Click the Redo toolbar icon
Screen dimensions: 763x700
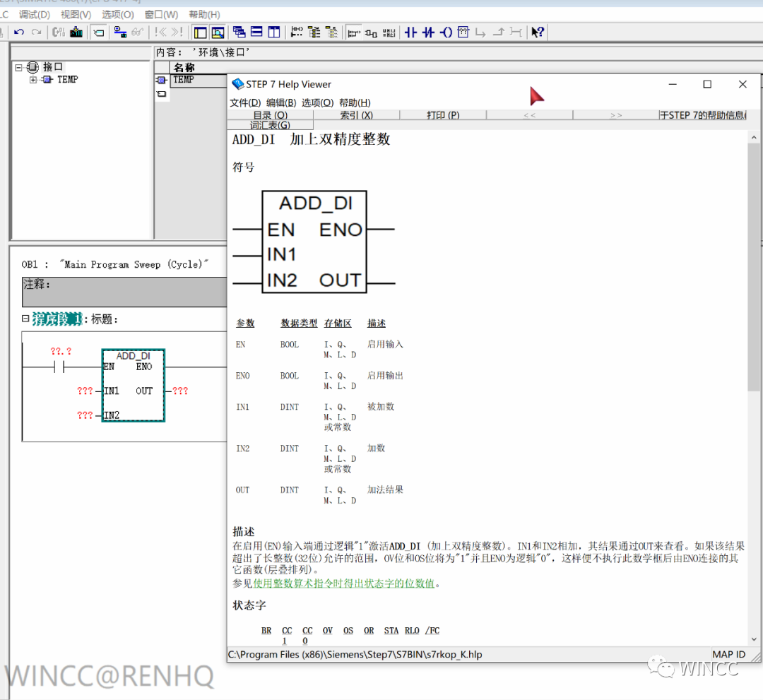tap(36, 32)
